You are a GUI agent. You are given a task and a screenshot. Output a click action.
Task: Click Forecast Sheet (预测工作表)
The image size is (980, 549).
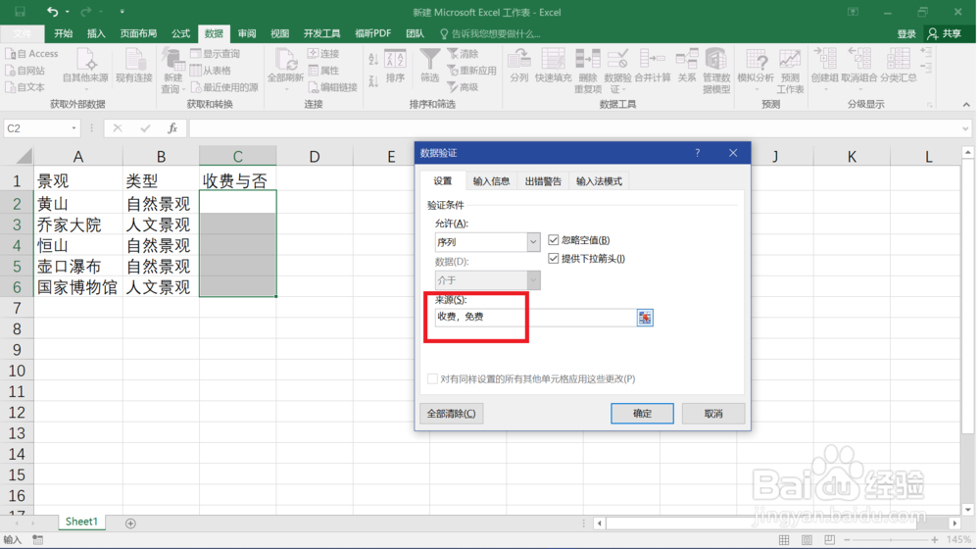tap(790, 71)
